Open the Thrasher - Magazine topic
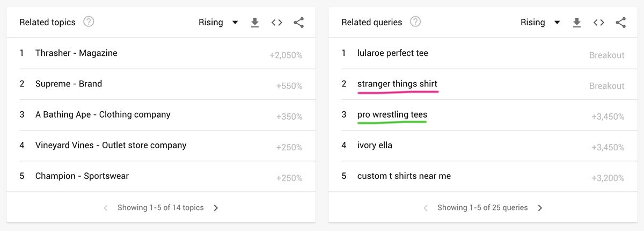Screen dimensions: 644x231 76,53
